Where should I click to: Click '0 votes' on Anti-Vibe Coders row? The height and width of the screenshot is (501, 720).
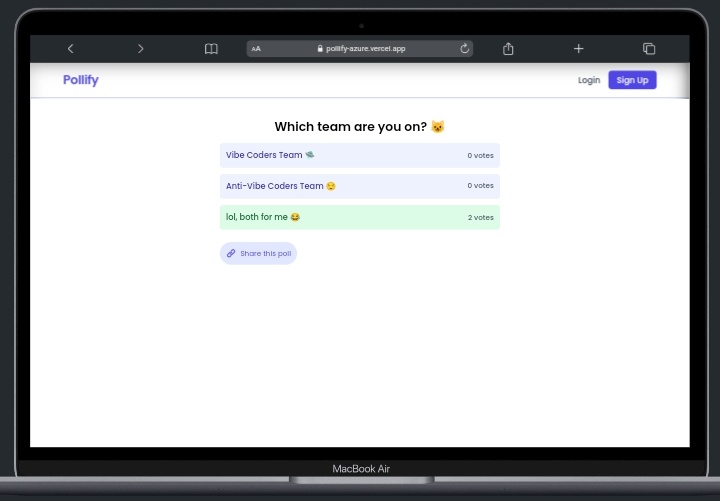pyautogui.click(x=481, y=186)
